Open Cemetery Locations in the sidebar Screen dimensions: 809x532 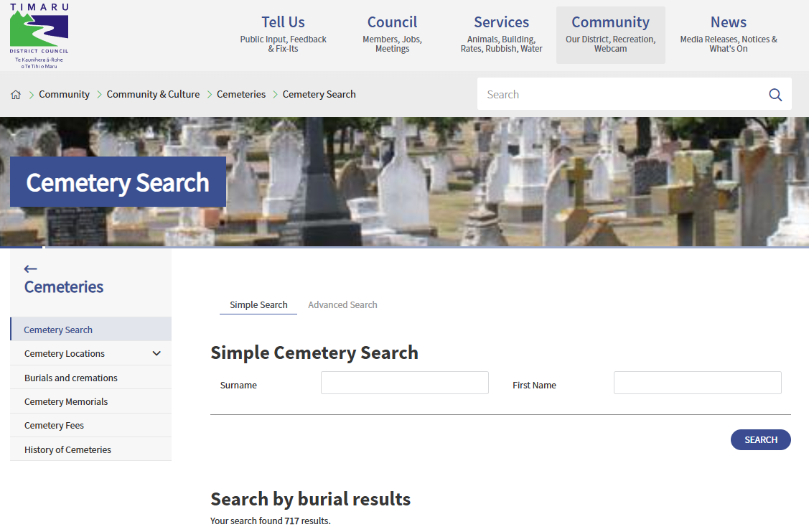click(65, 353)
